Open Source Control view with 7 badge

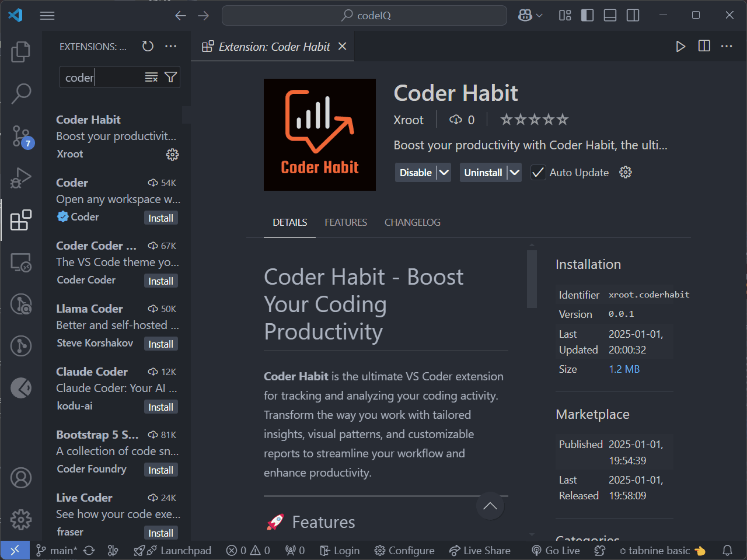pos(22,136)
